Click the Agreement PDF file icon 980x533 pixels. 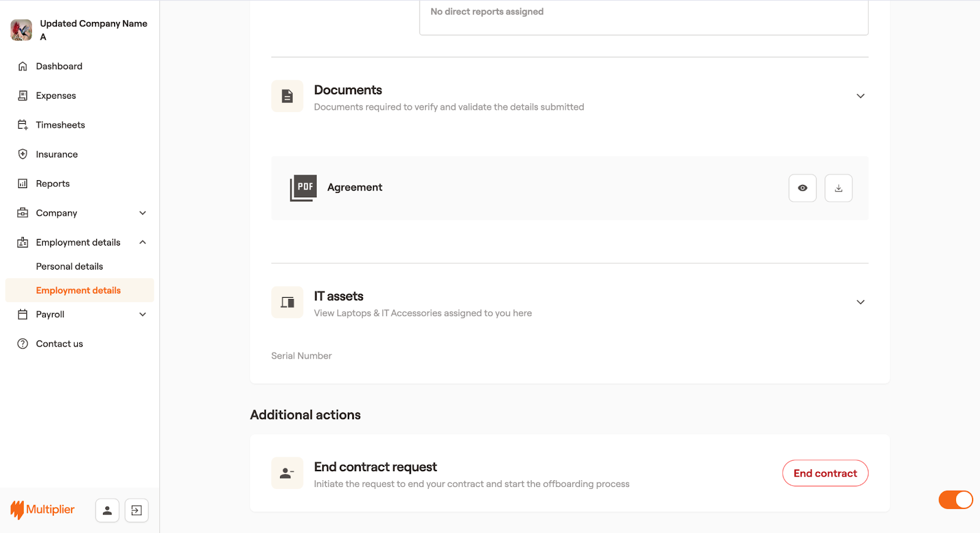point(303,187)
